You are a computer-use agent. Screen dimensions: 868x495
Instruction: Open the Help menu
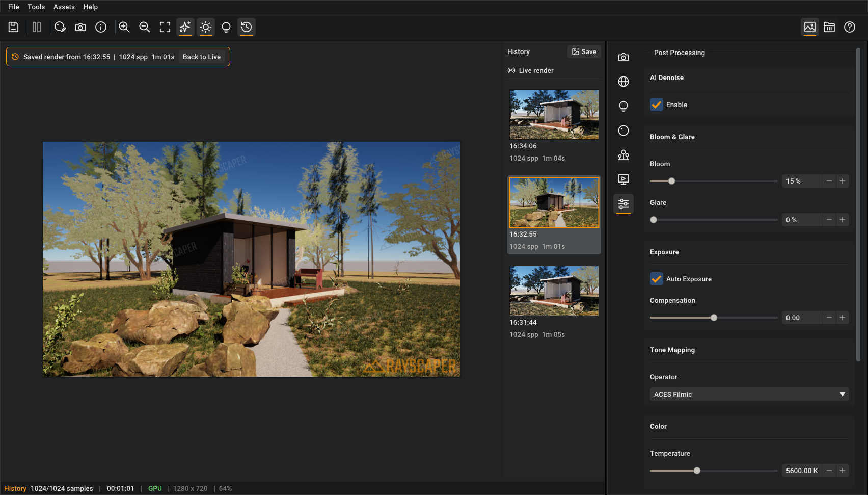coord(91,7)
